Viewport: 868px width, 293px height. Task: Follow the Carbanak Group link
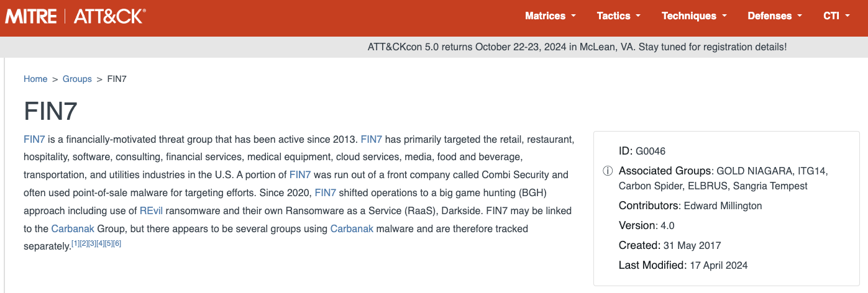pyautogui.click(x=73, y=228)
